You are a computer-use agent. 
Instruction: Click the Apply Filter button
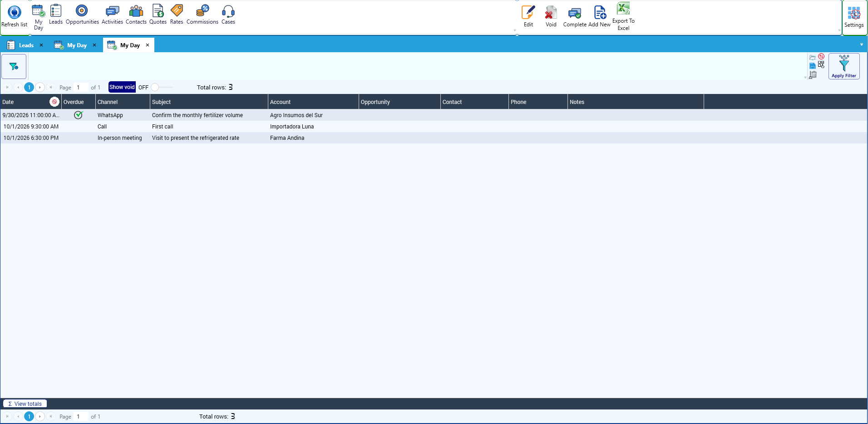[844, 66]
